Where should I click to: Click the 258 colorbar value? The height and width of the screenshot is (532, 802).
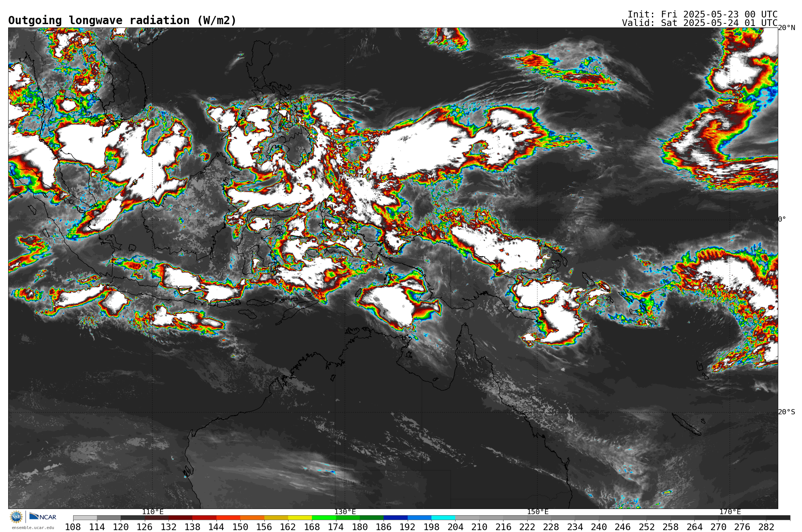(x=670, y=527)
